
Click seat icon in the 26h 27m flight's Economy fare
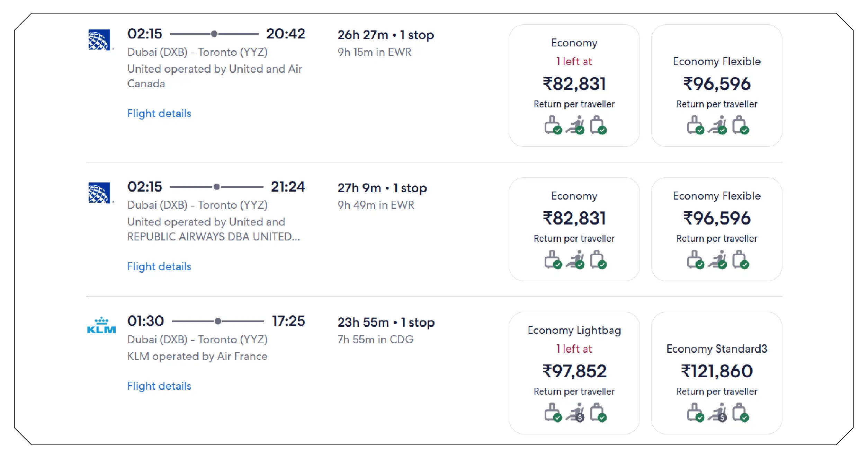pos(575,125)
